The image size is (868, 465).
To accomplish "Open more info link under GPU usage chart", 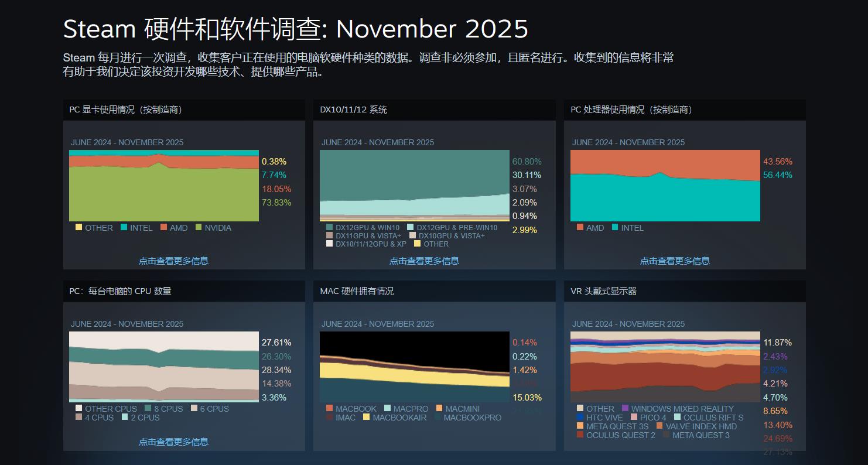I will 173,261.
